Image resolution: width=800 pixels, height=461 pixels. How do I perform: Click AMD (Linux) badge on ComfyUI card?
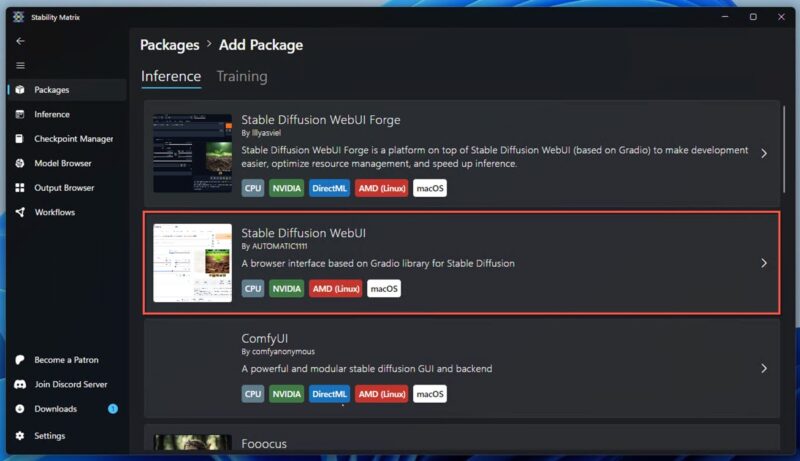click(382, 394)
